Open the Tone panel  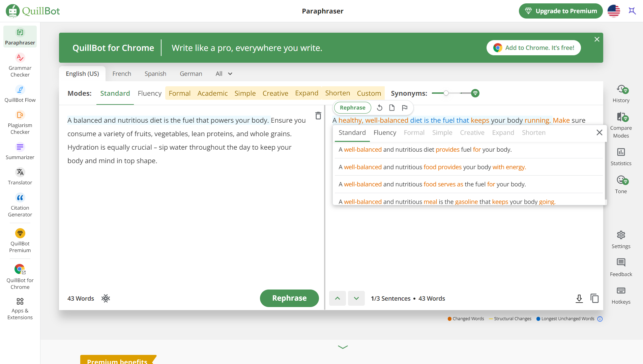coord(621,185)
